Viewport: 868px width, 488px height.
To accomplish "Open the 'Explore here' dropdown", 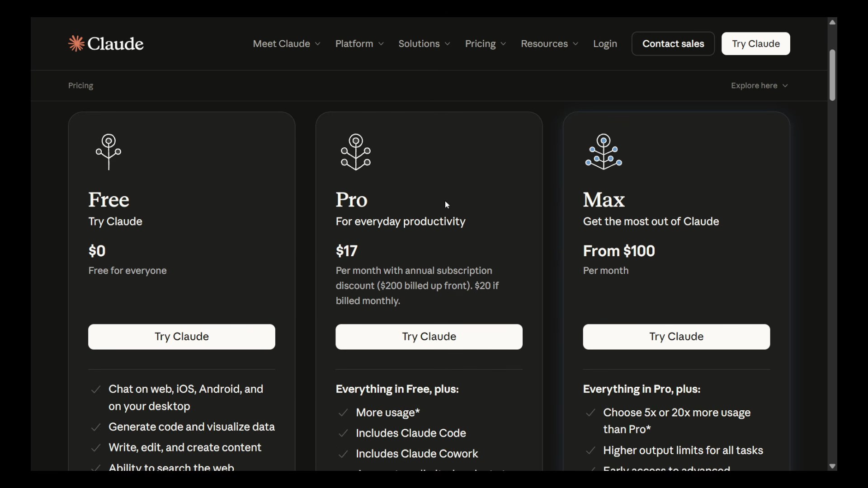I will (759, 86).
